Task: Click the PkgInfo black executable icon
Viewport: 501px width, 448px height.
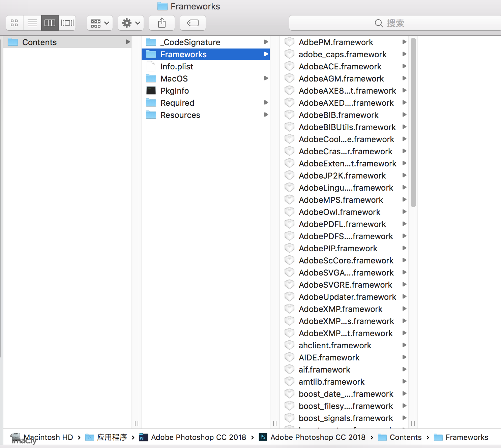Action: pos(151,90)
